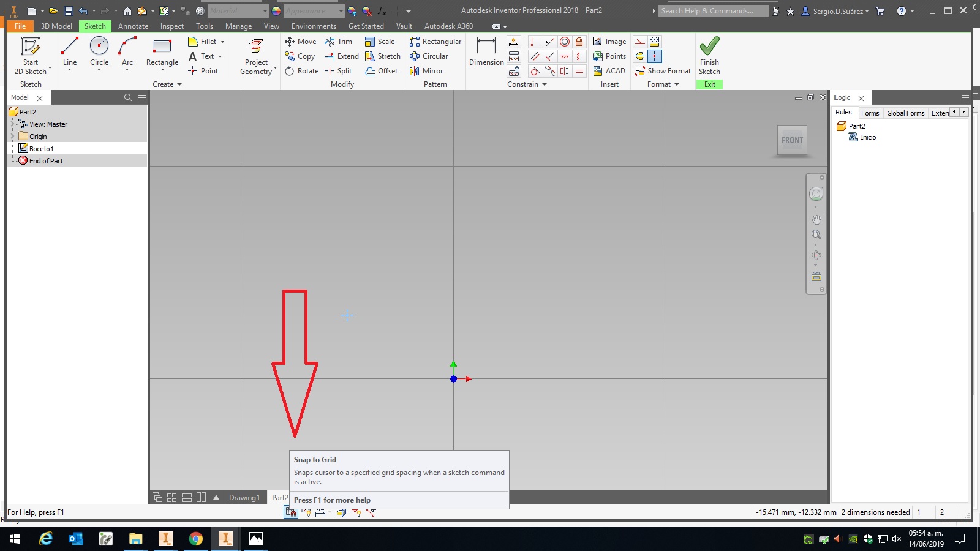Enable the Lock constraint
980x551 pixels.
[579, 41]
